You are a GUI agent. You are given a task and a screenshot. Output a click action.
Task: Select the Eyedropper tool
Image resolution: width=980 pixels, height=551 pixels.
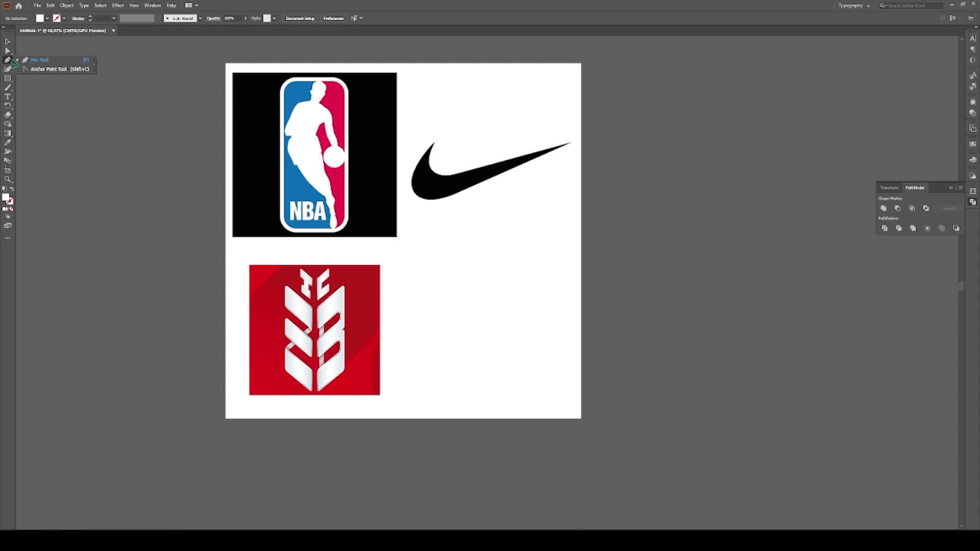tap(8, 142)
